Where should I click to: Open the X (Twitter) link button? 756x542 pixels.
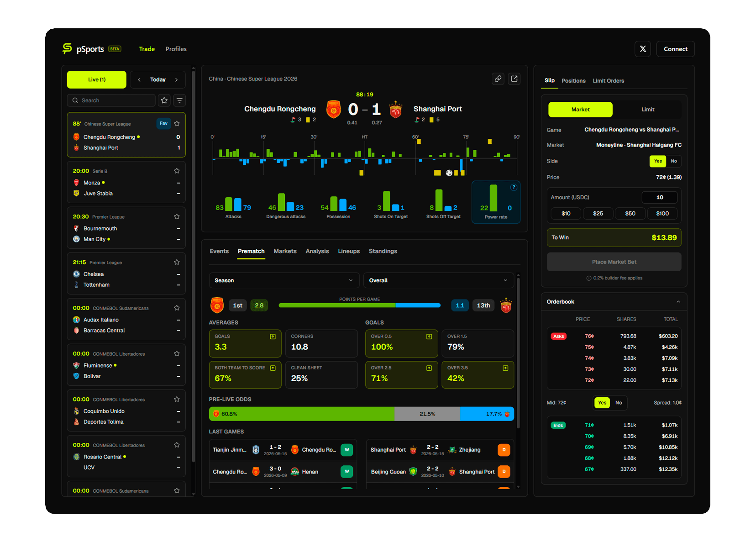(x=643, y=49)
